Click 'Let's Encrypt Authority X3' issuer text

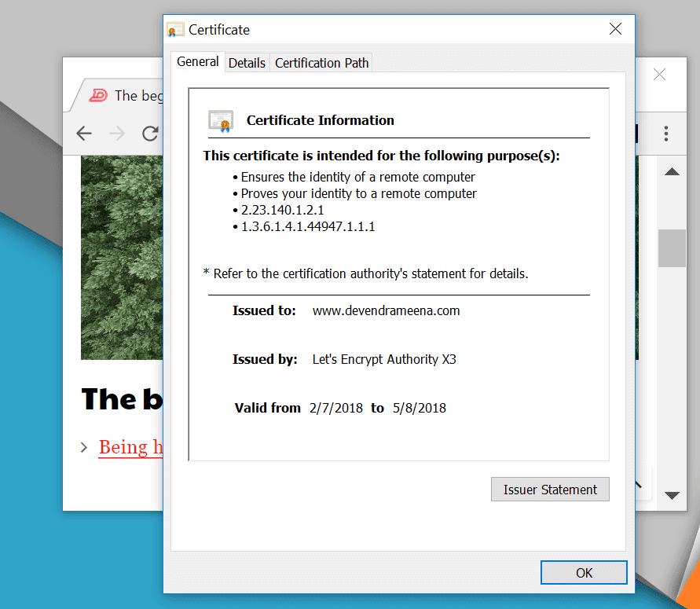[384, 359]
